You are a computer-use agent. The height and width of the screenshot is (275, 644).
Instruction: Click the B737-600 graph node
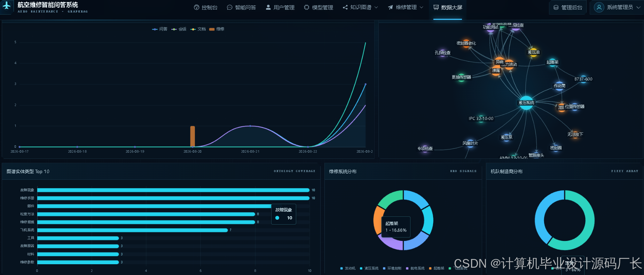583,79
